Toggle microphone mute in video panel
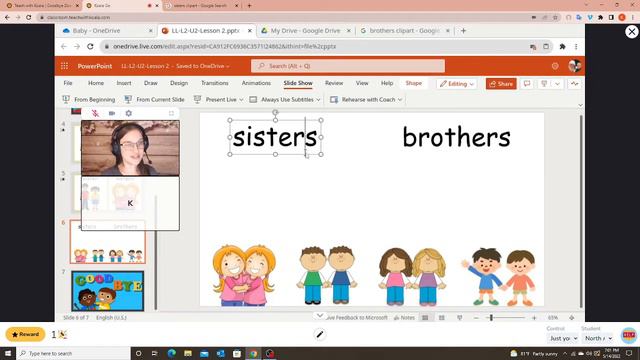 tap(95, 113)
